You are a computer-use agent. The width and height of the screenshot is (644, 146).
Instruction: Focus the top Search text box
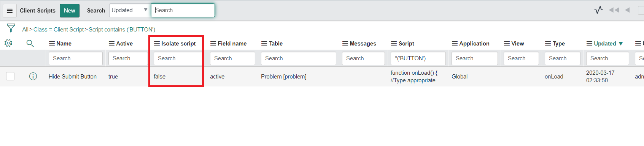183,10
